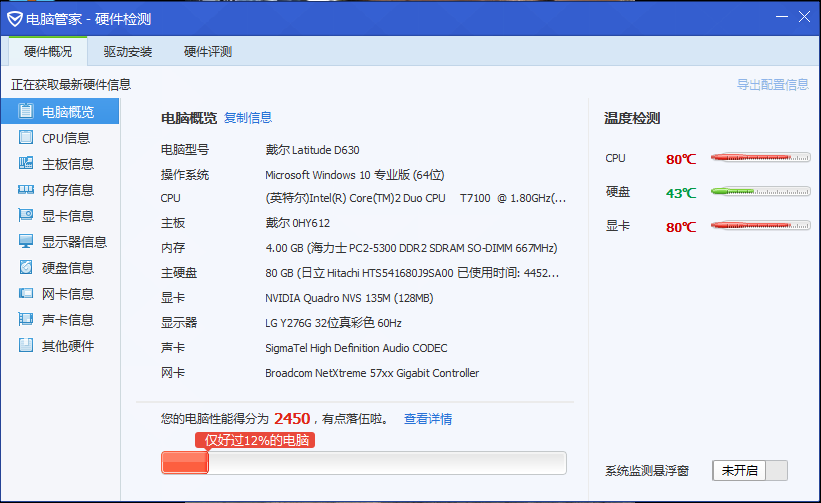The width and height of the screenshot is (821, 503).
Task: Open the 声卡信息 sidebar label
Action: coord(68,320)
